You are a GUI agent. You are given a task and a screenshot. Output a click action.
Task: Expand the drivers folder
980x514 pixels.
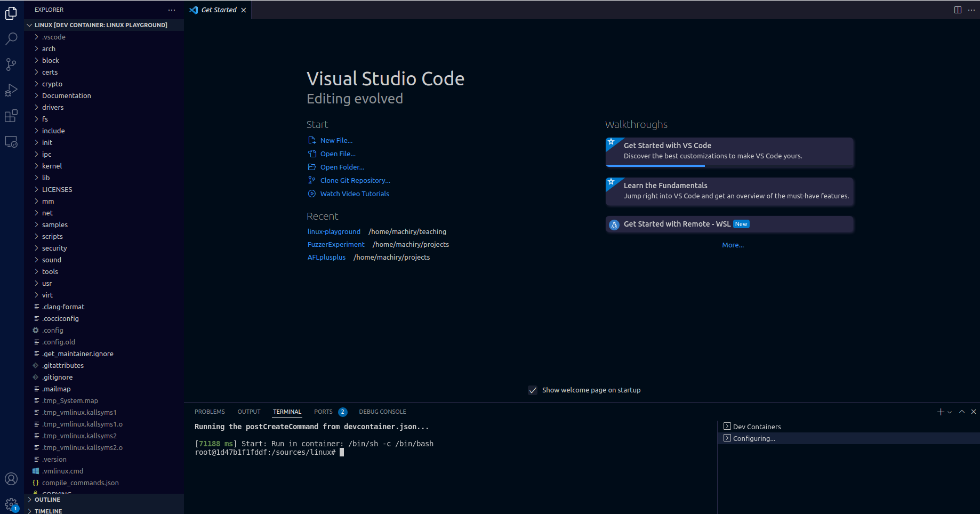click(104, 107)
